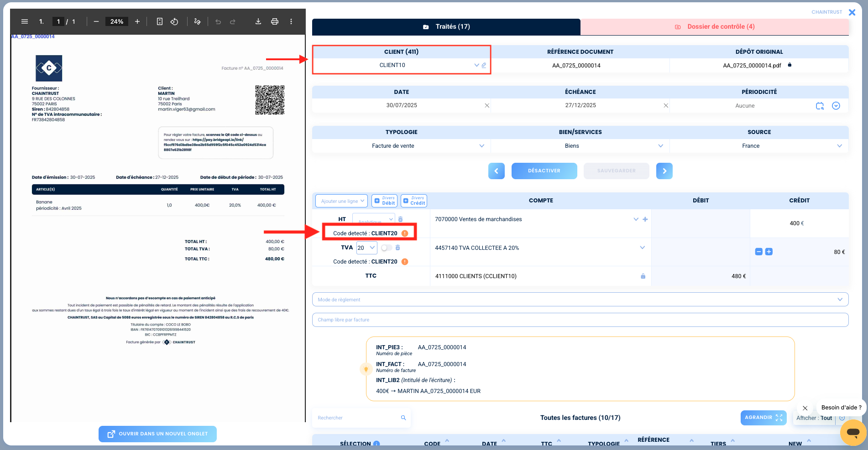
Task: Click the recurrence icon next to Périodicité
Action: [820, 105]
